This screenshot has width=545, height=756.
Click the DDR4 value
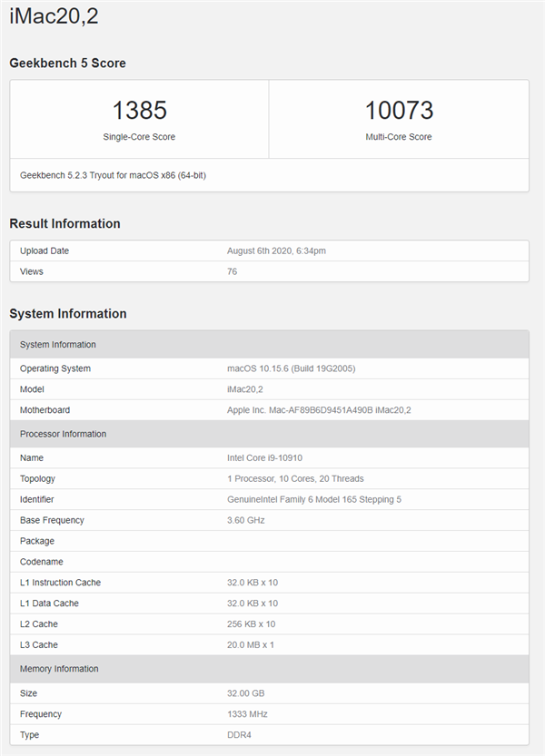tap(239, 735)
